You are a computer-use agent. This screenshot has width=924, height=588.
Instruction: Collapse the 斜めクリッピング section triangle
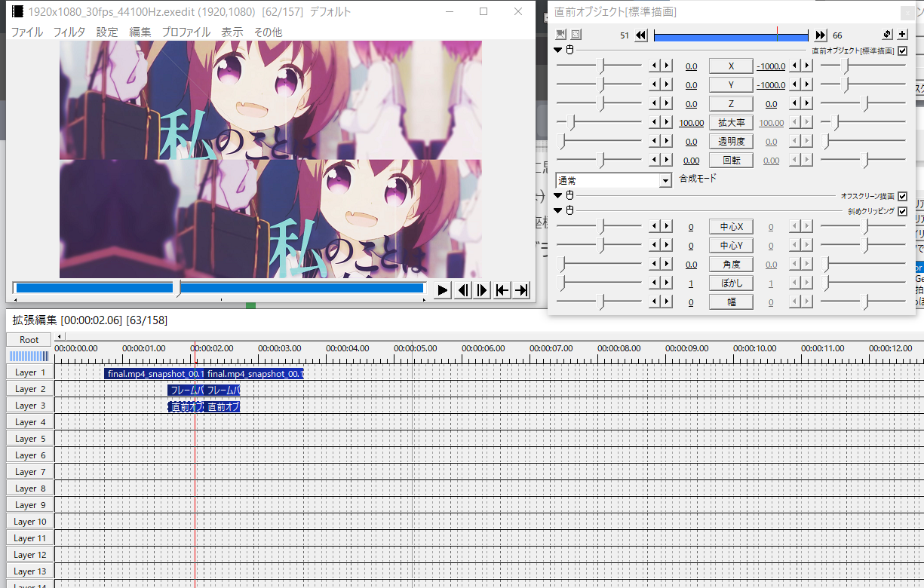point(558,210)
